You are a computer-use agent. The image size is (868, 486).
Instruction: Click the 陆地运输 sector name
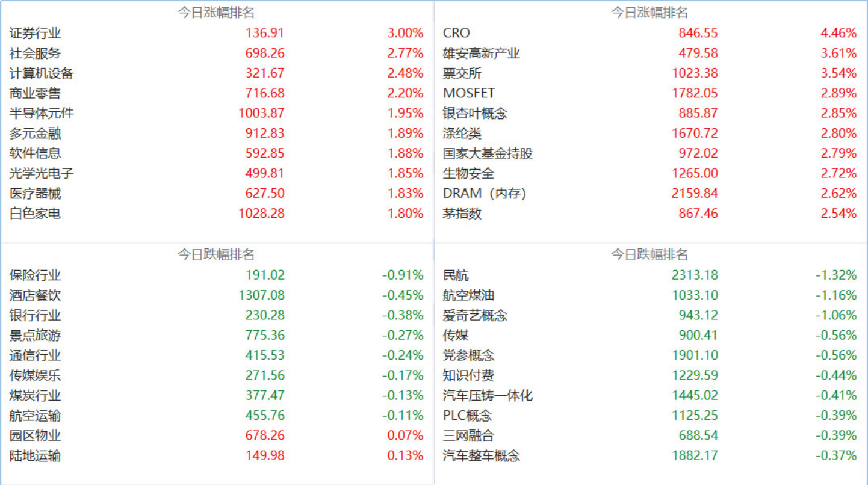tap(36, 456)
